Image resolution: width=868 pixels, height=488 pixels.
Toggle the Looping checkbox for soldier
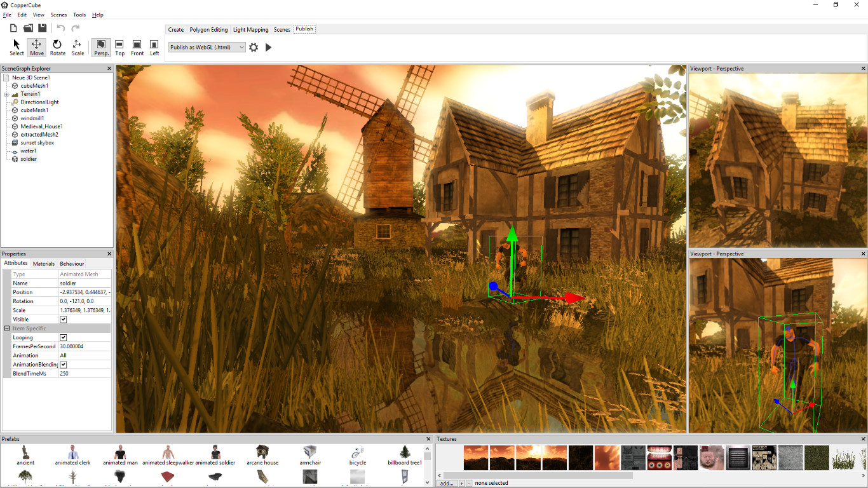point(63,337)
